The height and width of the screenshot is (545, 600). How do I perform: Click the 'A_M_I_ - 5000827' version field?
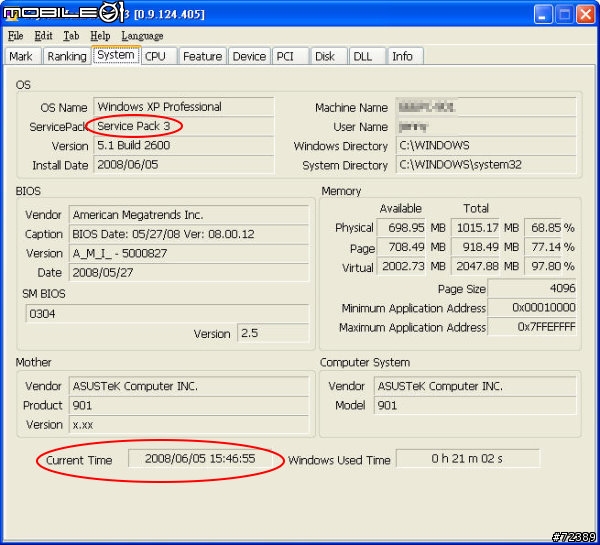[x=189, y=253]
